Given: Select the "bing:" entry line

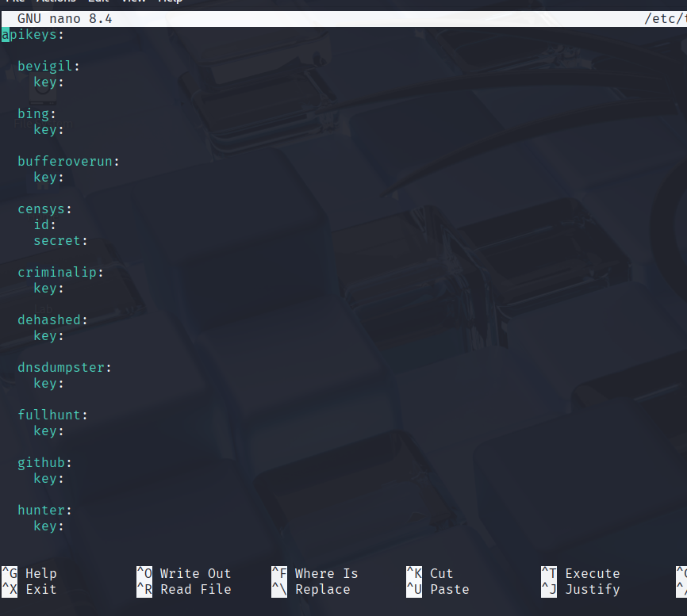Looking at the screenshot, I should [x=36, y=114].
